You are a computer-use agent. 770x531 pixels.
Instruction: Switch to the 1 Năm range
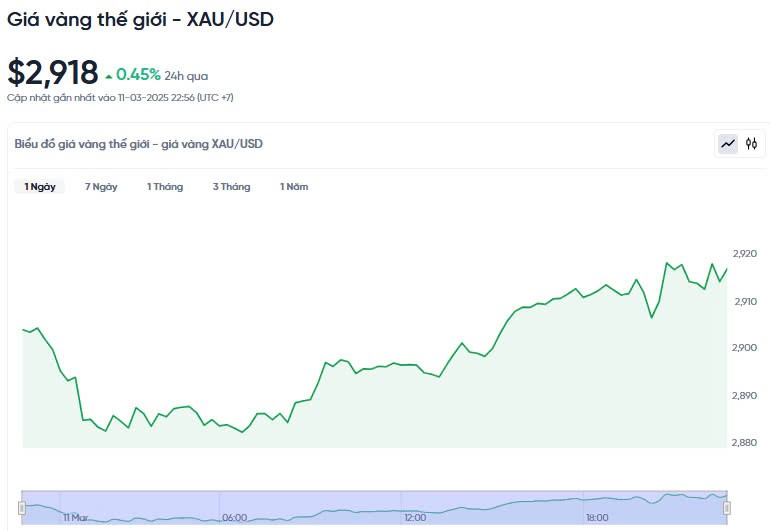[x=294, y=187]
